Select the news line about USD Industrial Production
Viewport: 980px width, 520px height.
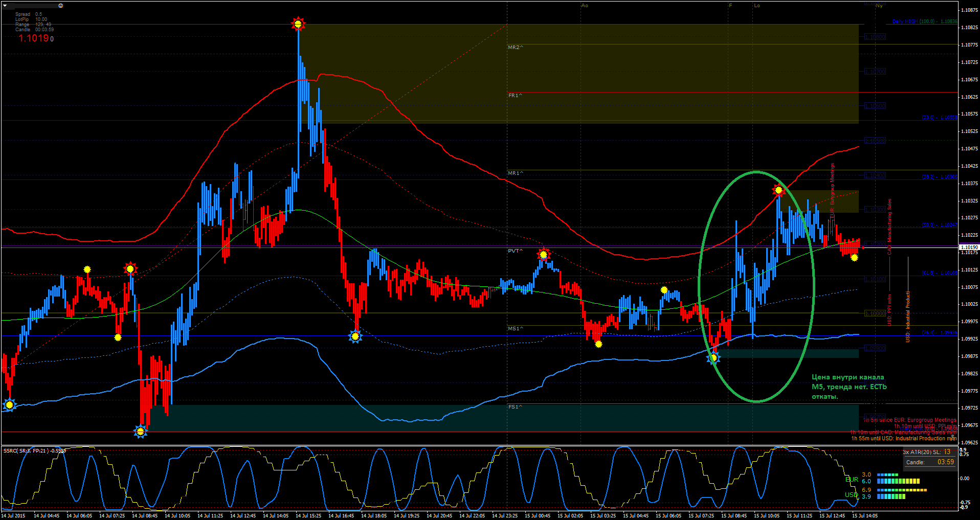[903, 439]
